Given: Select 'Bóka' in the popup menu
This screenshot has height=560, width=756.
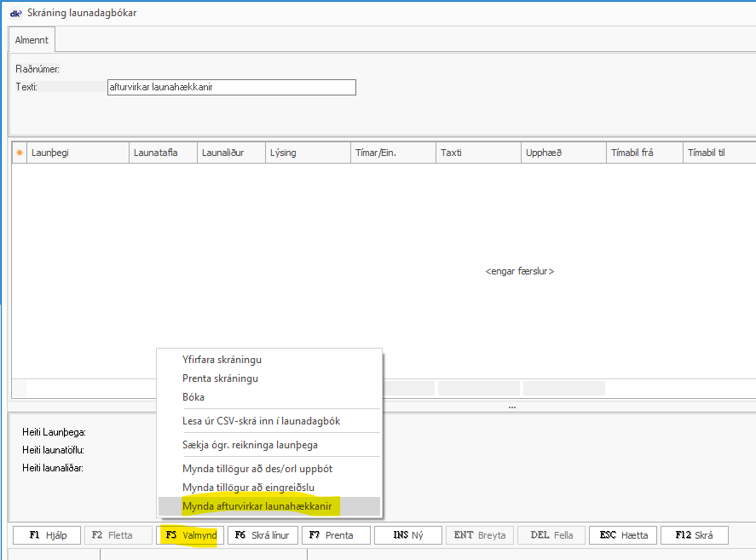Looking at the screenshot, I should pos(193,397).
